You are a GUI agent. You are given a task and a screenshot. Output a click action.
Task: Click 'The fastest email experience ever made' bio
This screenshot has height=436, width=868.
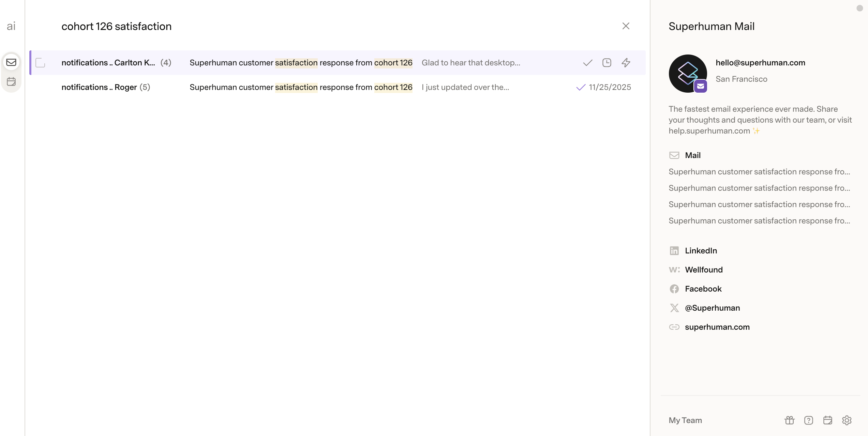[760, 120]
